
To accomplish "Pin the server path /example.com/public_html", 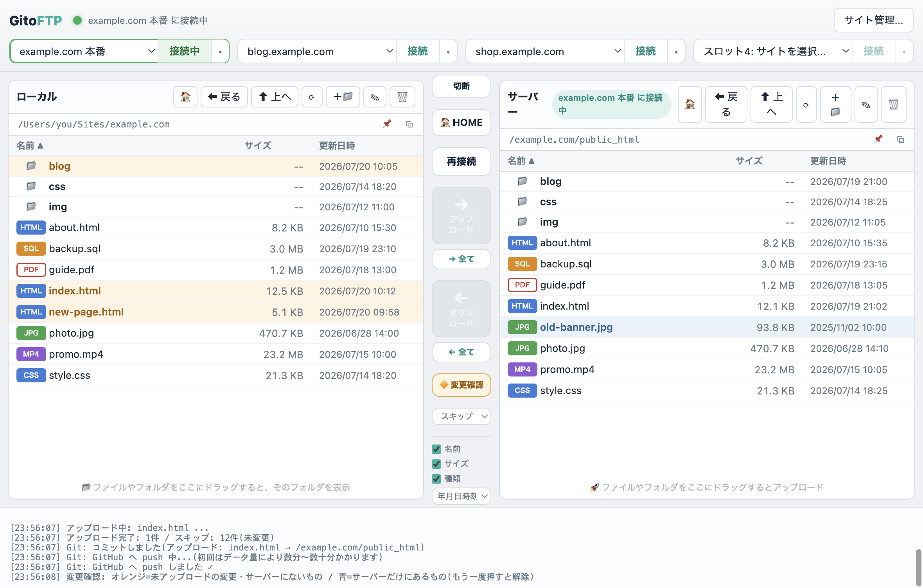I will tap(878, 139).
